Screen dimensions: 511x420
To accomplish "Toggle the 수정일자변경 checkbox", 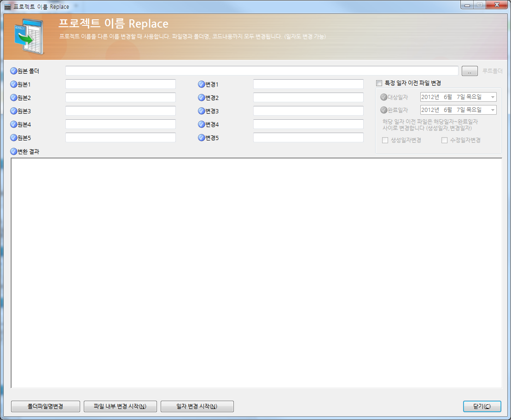I will pyautogui.click(x=444, y=140).
